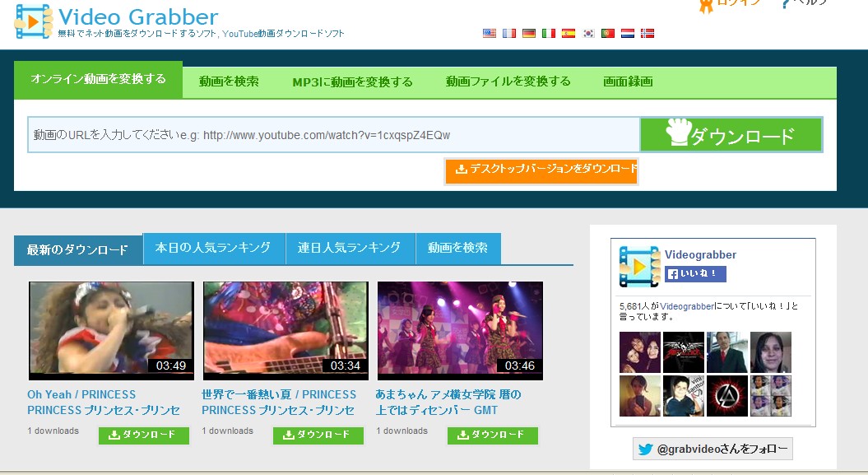This screenshot has width=868, height=475.
Task: Open the Oh Yeah video thumbnail (03:49)
Action: [x=111, y=330]
